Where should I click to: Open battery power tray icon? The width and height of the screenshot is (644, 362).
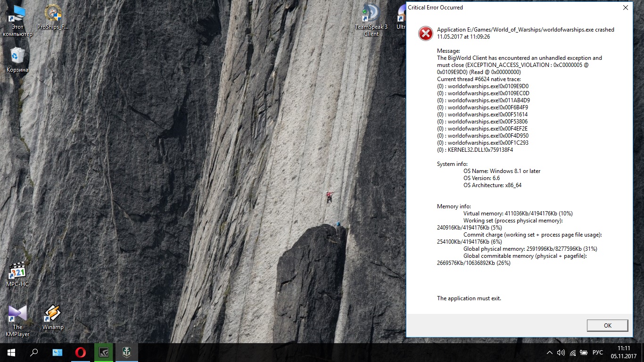[x=584, y=353]
